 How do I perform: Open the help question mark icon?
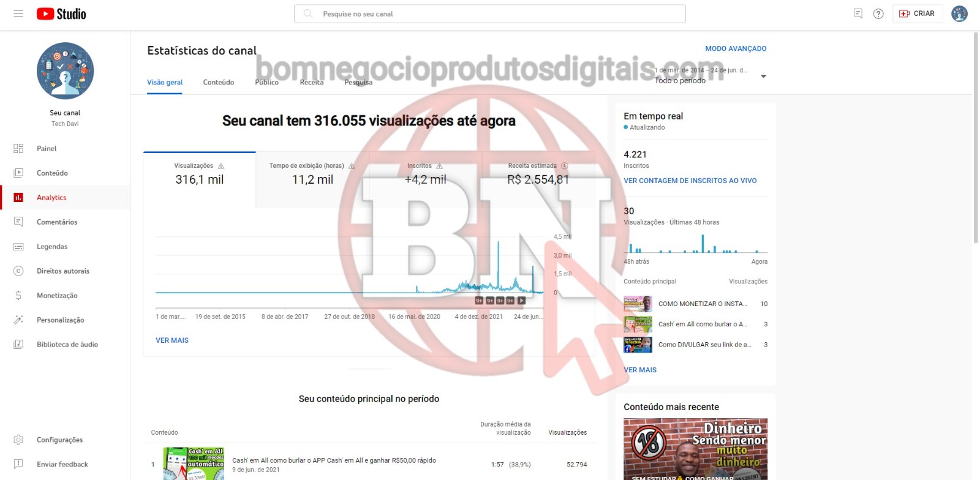[878, 13]
